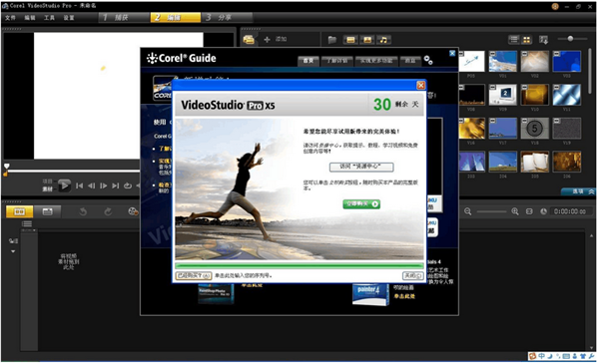Open the import media folder icon

click(x=332, y=40)
